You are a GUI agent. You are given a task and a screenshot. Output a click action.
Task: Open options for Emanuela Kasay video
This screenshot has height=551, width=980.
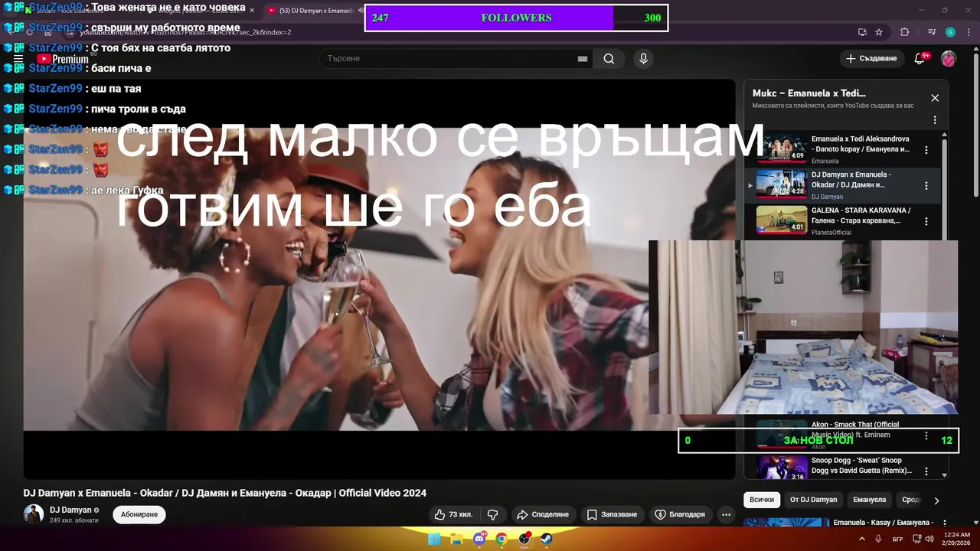tap(945, 523)
